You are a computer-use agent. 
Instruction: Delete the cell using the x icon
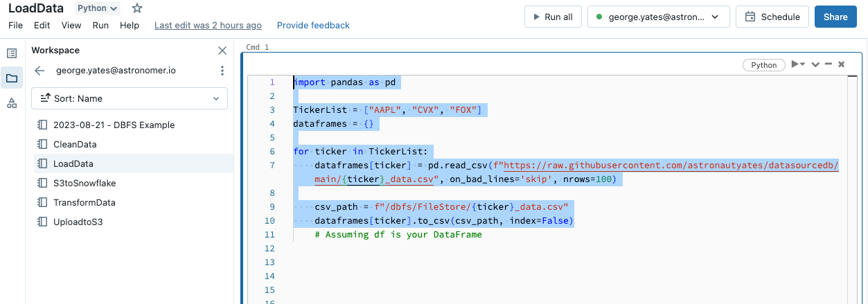[x=841, y=64]
